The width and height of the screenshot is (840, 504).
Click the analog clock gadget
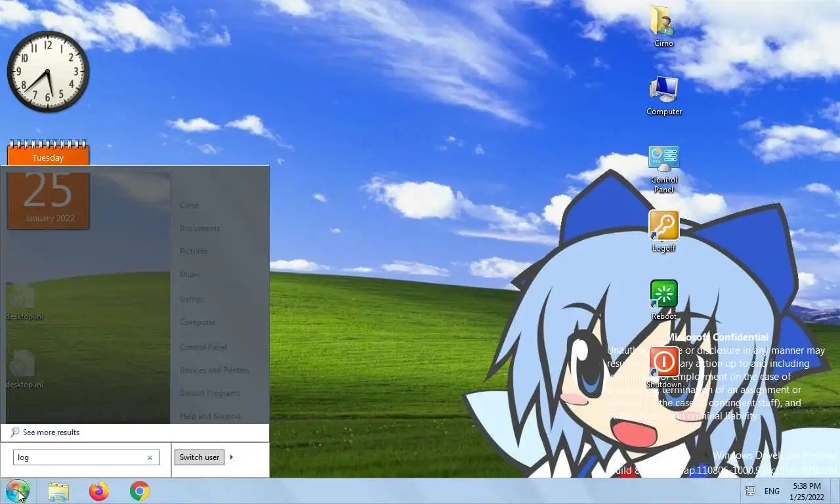coord(48,72)
